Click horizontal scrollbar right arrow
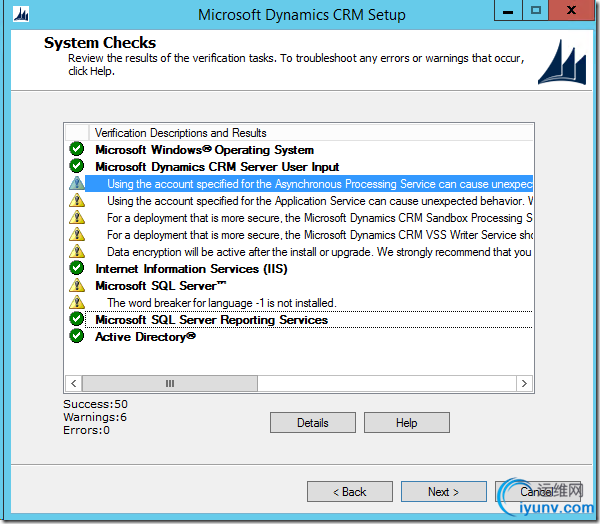Image resolution: width=600 pixels, height=524 pixels. pyautogui.click(x=524, y=383)
